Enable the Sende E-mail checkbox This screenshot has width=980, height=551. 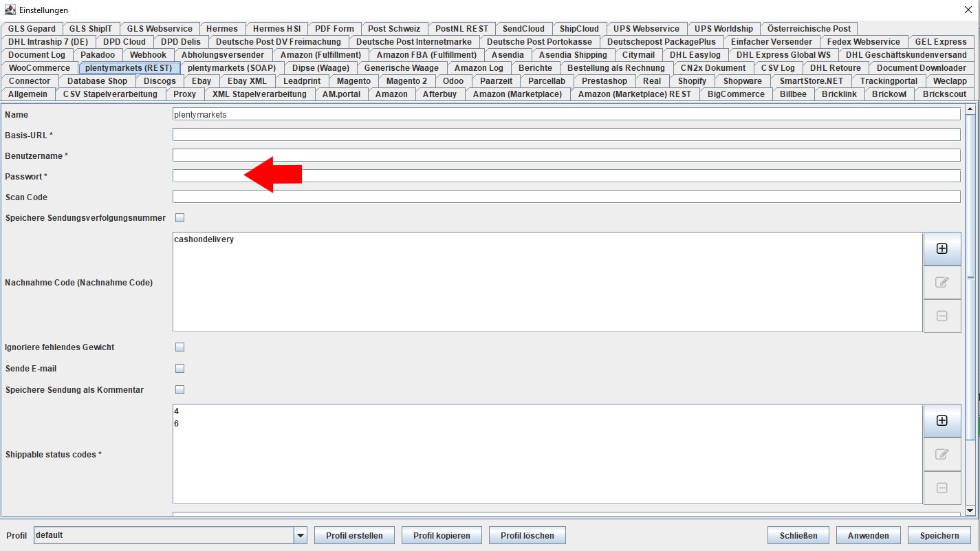[x=180, y=369]
